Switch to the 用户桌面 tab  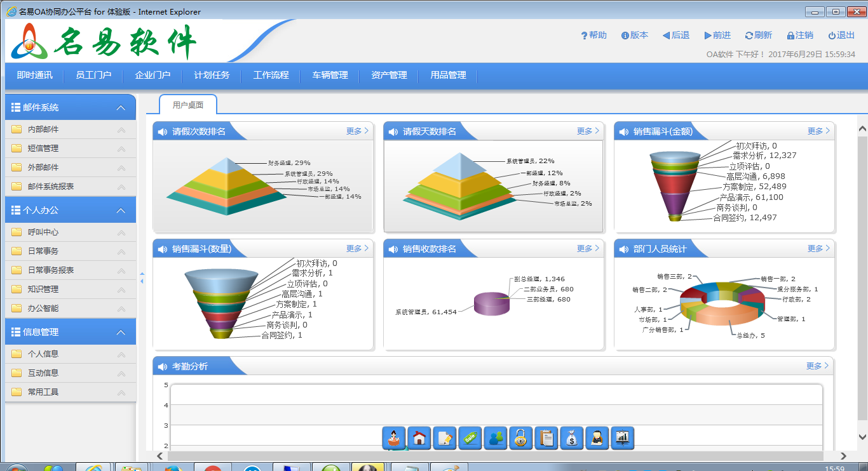[x=188, y=105]
